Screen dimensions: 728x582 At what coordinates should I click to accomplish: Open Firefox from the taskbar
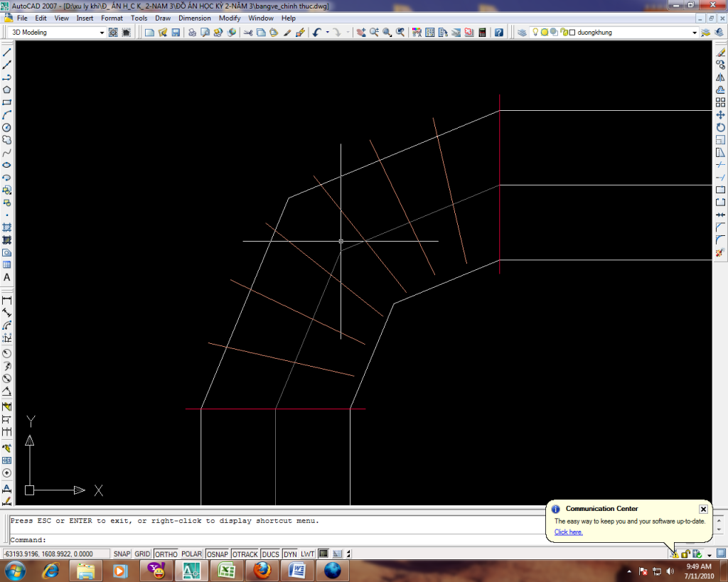[x=262, y=571]
